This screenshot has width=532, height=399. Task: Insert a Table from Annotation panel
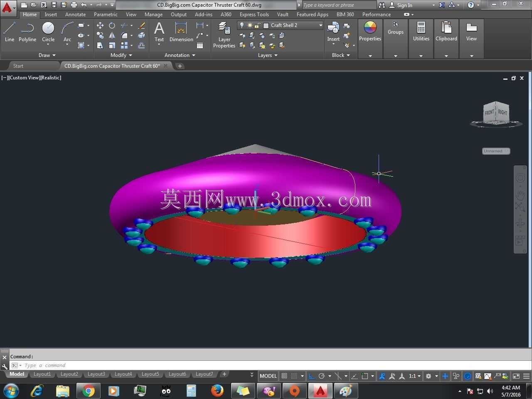click(200, 45)
